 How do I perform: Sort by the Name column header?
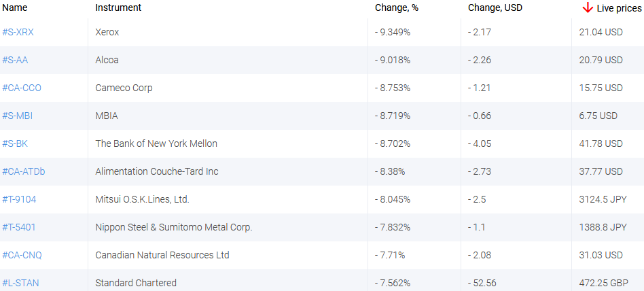[15, 7]
